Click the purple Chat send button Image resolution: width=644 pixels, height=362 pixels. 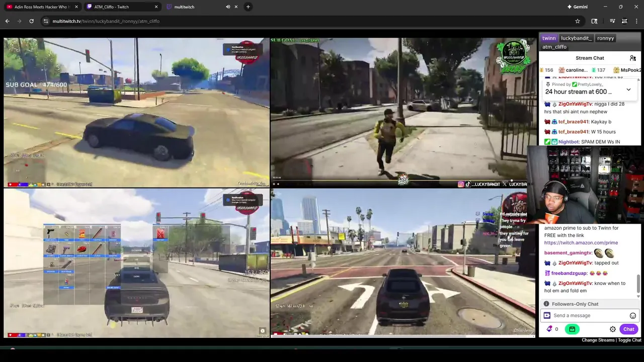click(629, 329)
